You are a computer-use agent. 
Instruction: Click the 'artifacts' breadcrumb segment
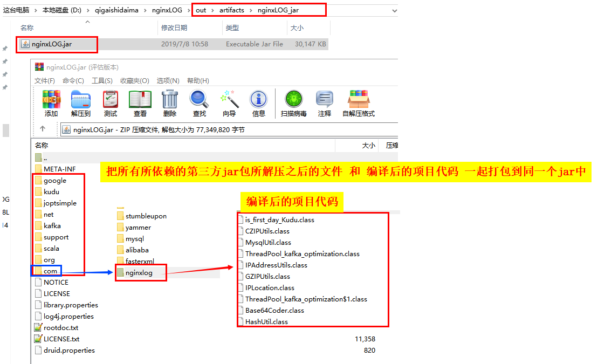pos(231,10)
